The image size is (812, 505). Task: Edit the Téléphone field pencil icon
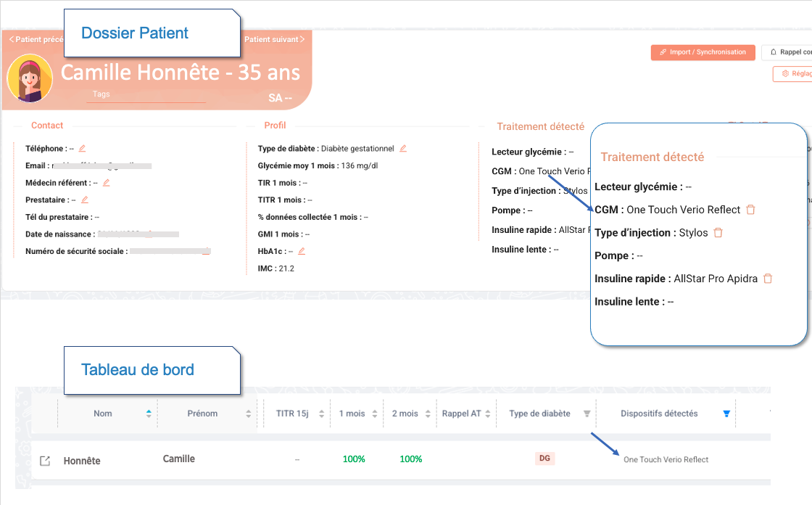click(82, 148)
